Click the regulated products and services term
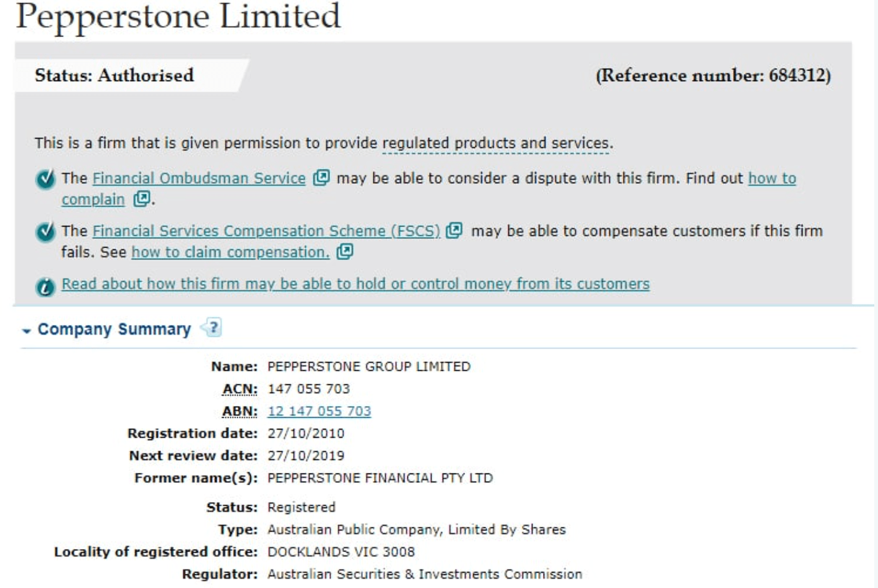Screen dimensions: 878x588 coord(495,143)
